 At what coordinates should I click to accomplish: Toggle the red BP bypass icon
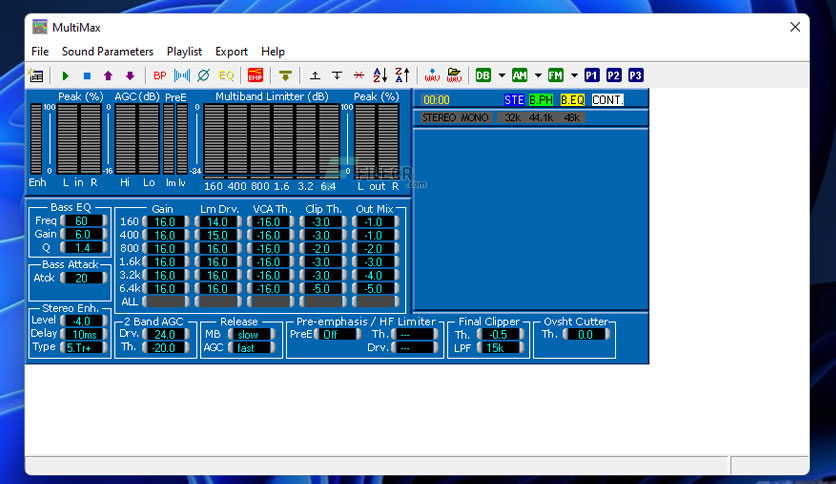(159, 76)
